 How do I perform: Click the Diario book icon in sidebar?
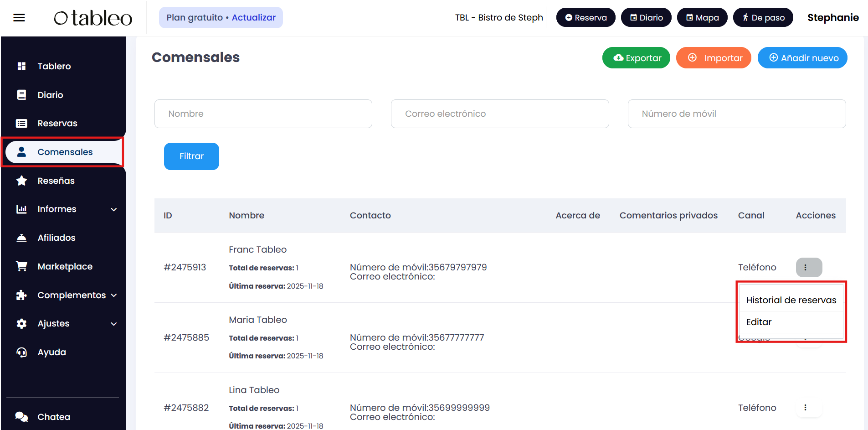coord(21,95)
